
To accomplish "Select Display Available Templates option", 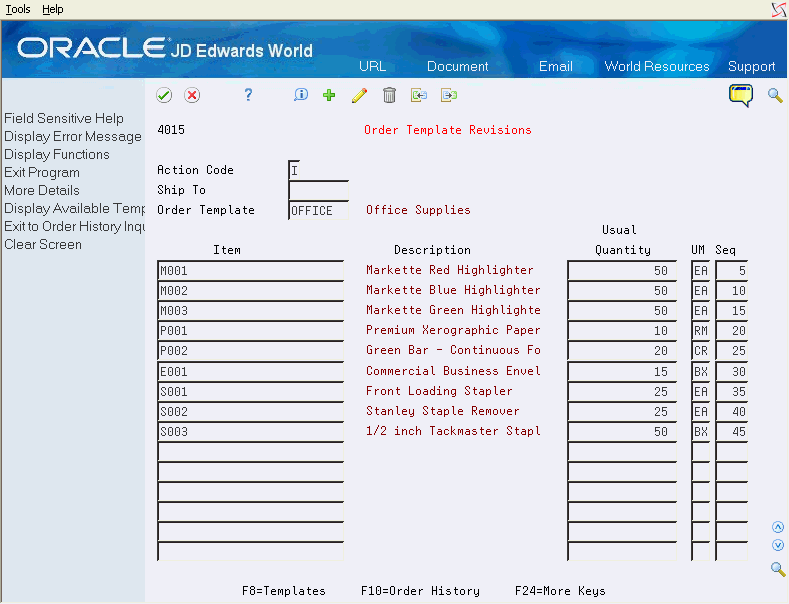I will tap(74, 208).
